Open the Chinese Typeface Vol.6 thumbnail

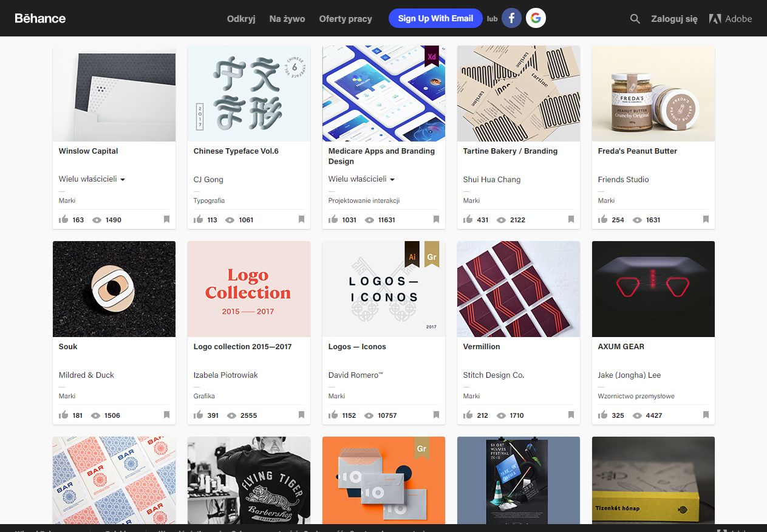(249, 94)
